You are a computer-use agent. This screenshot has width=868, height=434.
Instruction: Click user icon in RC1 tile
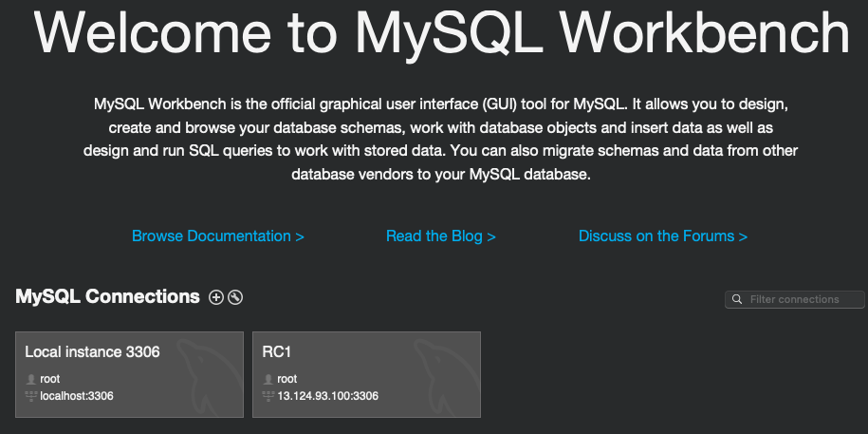(x=268, y=380)
